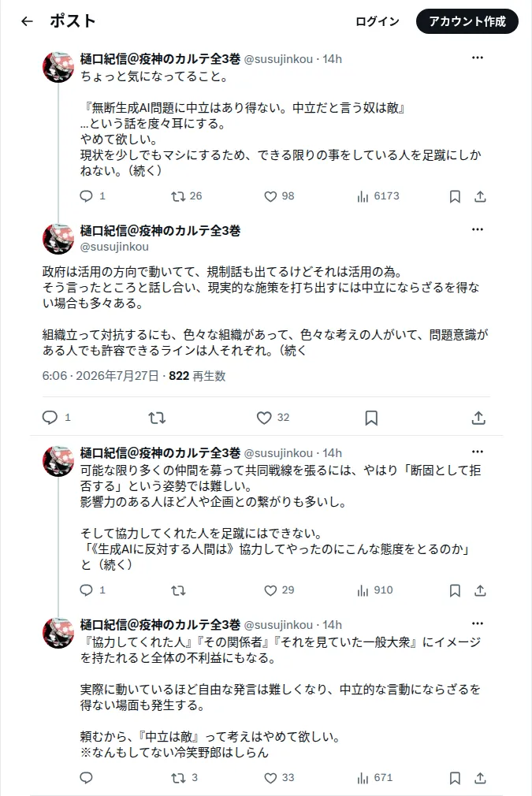
Task: Like the main post with 32 likes
Action: click(273, 418)
